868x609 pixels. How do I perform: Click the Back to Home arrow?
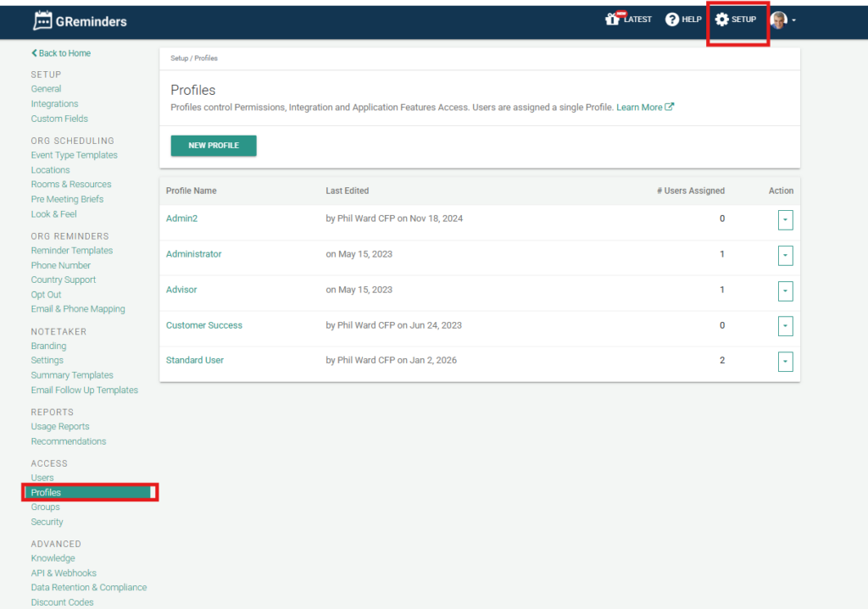click(35, 53)
